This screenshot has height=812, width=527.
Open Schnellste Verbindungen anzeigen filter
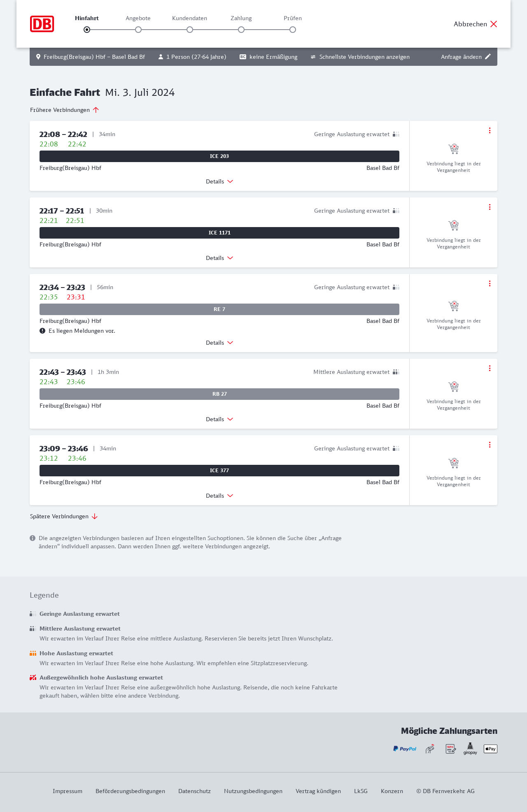(360, 57)
